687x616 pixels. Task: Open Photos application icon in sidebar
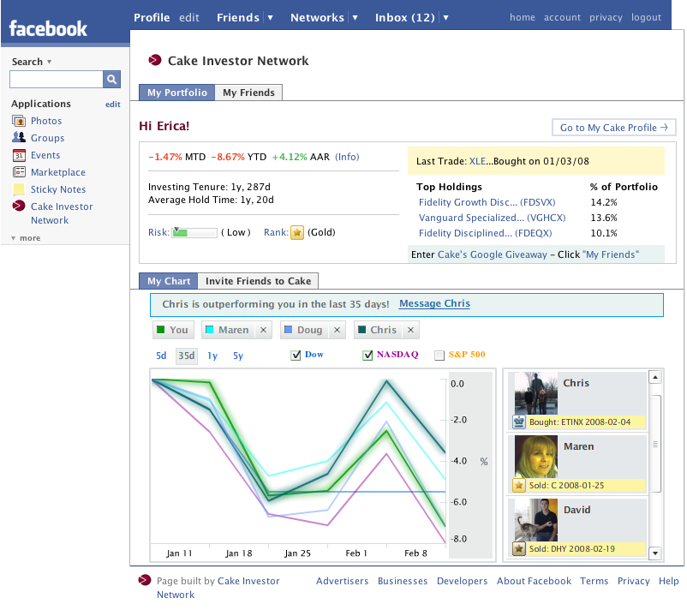(19, 121)
